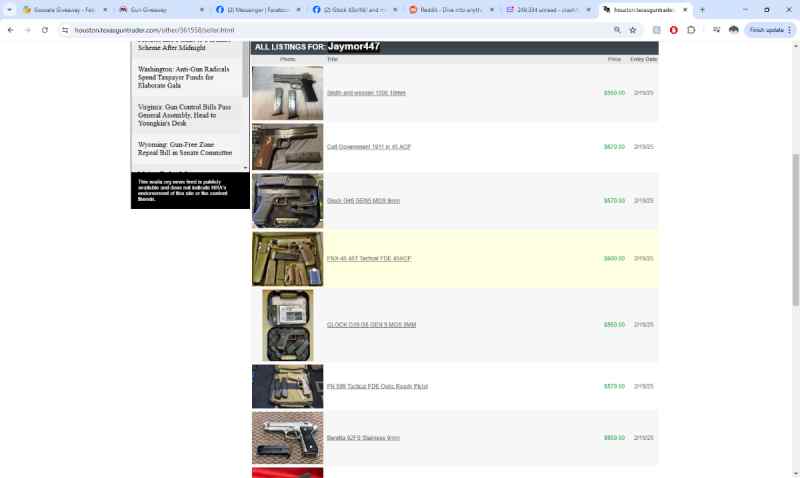Screen dimensions: 800x478
Task: Click the Price column header
Action: [614, 59]
